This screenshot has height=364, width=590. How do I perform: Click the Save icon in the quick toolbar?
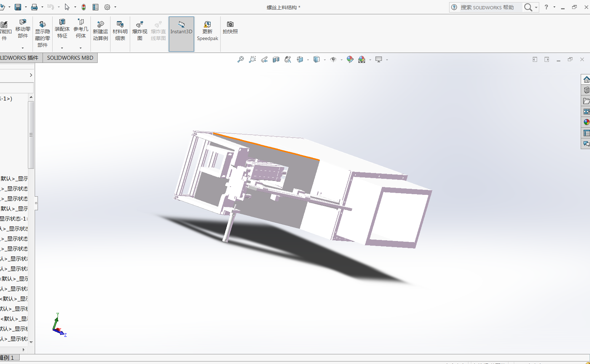click(x=18, y=7)
